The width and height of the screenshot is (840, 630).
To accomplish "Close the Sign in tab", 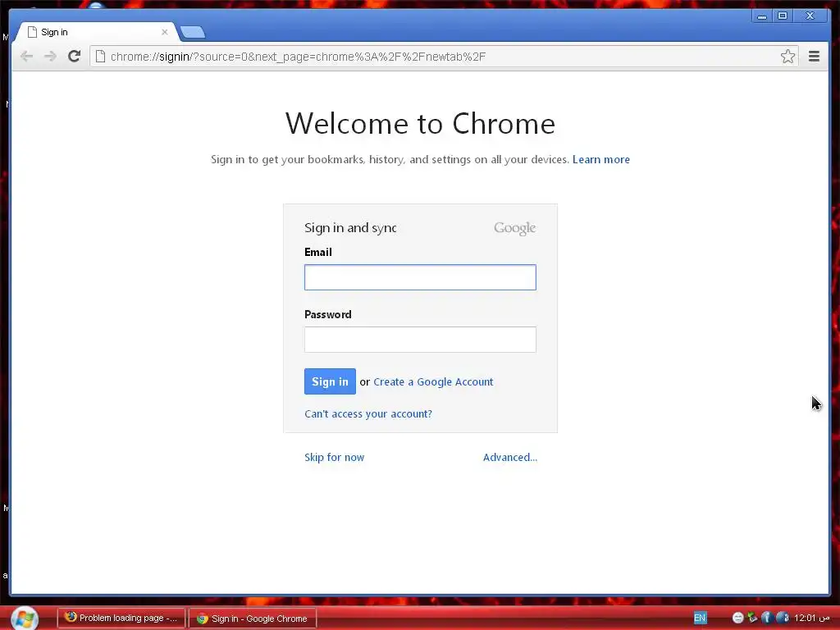I will pyautogui.click(x=164, y=32).
